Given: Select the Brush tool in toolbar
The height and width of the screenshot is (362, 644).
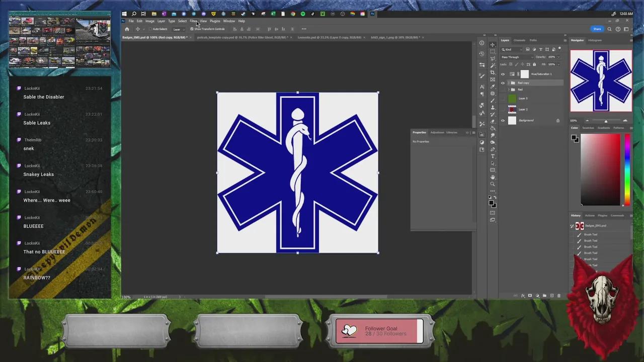Looking at the screenshot, I should tap(493, 101).
